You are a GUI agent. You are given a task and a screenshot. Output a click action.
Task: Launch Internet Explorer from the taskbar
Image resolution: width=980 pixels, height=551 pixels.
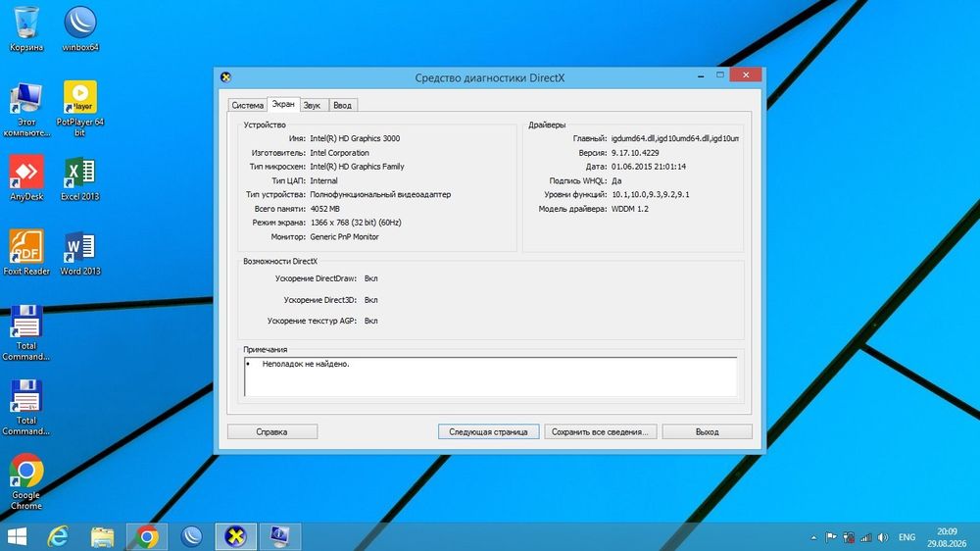(x=58, y=536)
